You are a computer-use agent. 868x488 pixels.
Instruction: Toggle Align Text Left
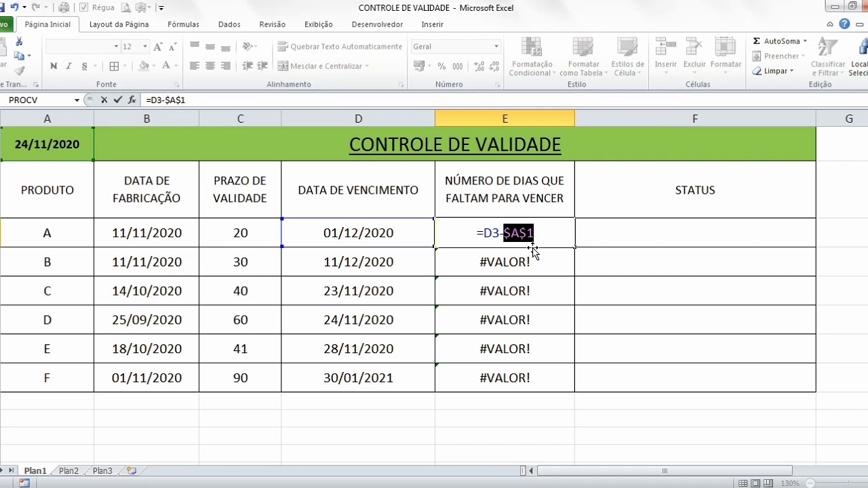click(x=195, y=66)
